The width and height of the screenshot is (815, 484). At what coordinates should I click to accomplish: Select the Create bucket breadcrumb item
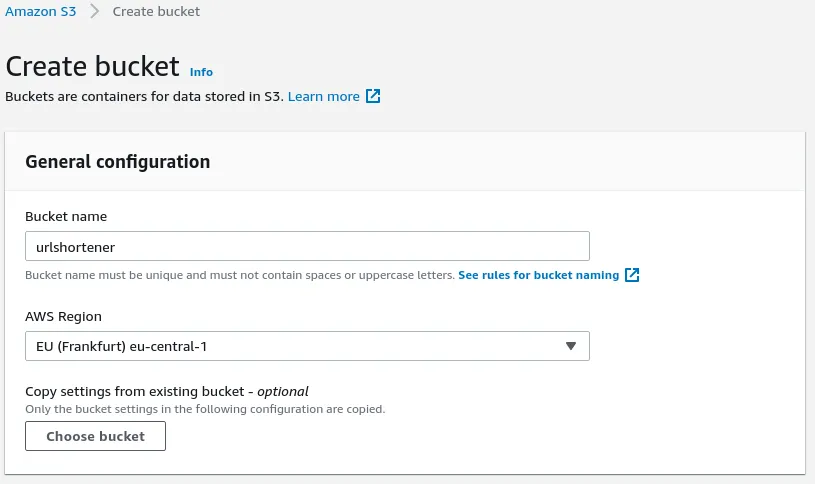[x=156, y=12]
